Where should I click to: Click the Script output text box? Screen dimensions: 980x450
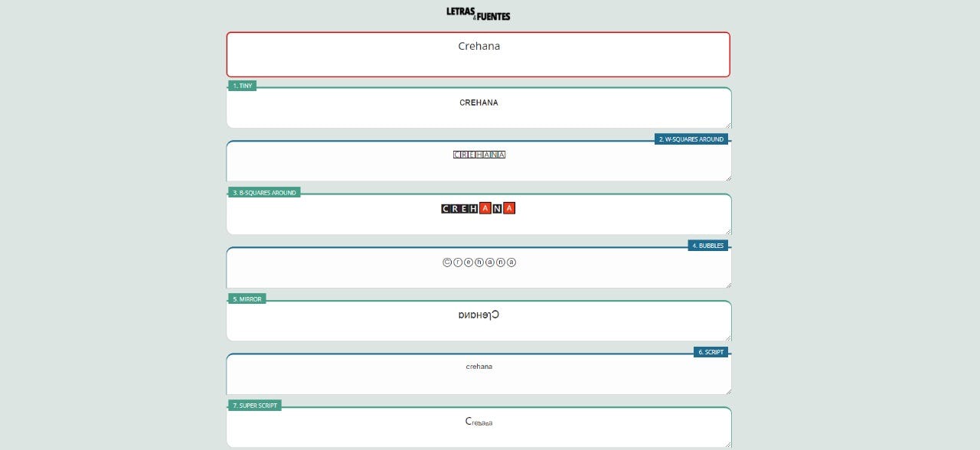pyautogui.click(x=478, y=375)
